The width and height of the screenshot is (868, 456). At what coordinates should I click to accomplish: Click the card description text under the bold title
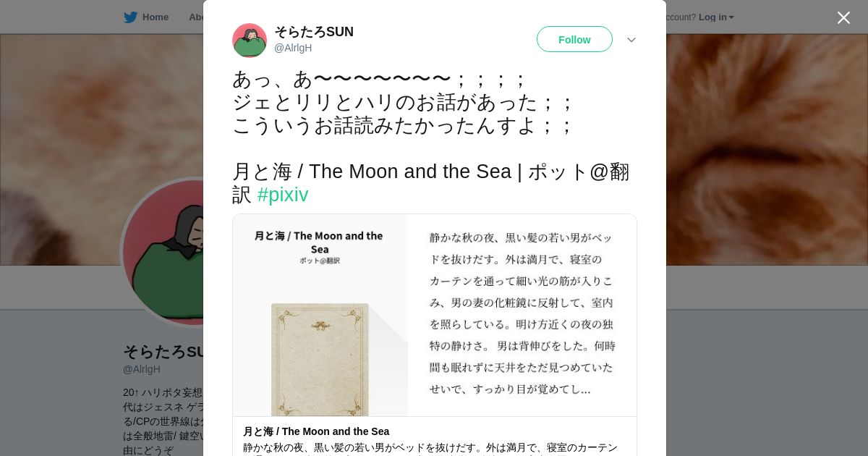point(430,449)
